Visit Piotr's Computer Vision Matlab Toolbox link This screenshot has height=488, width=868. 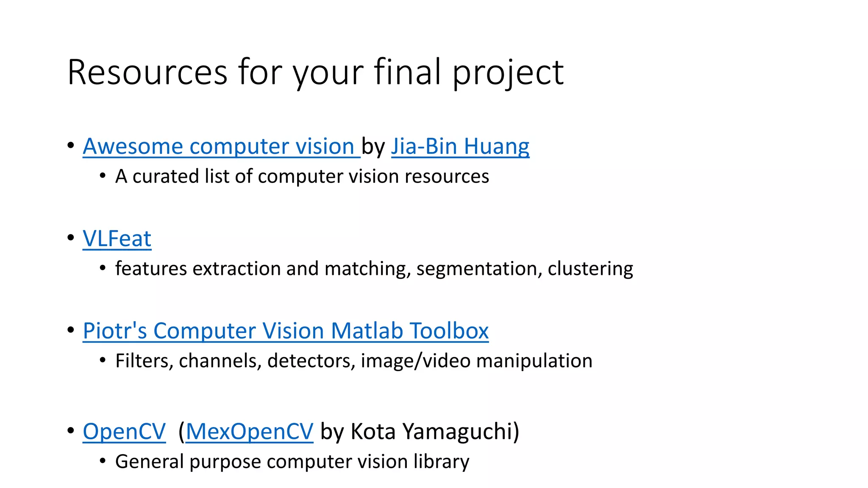tap(286, 331)
